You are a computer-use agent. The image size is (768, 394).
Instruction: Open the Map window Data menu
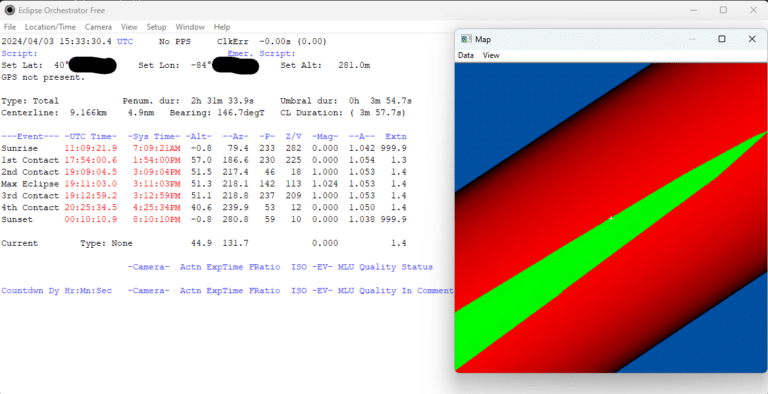point(466,55)
